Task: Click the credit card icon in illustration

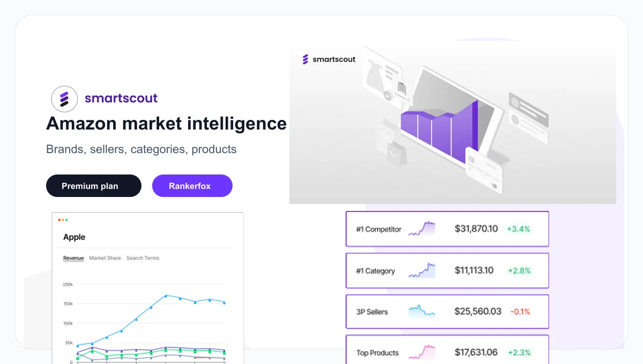Action: (x=483, y=170)
